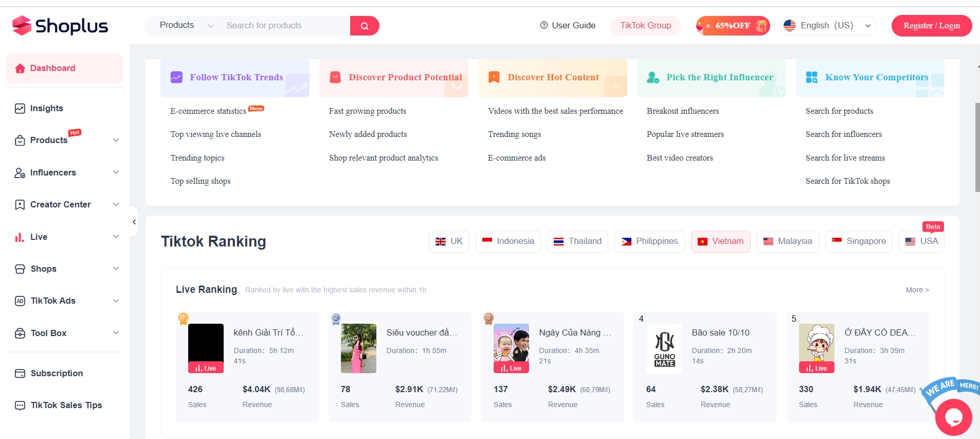Image resolution: width=980 pixels, height=439 pixels.
Task: Open the Ở ĐÂY CÓ DEA chef thumbnail
Action: pos(816,348)
